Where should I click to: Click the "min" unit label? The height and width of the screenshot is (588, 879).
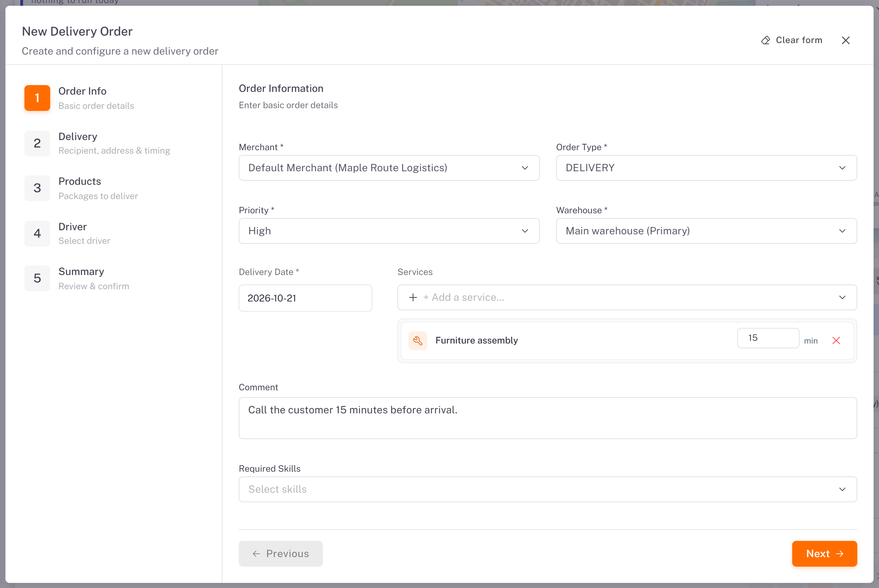(x=810, y=341)
